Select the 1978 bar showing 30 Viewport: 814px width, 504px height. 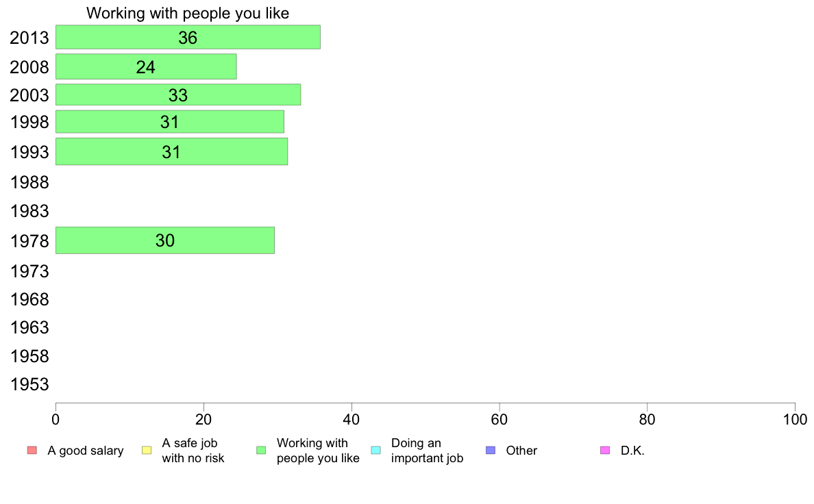click(x=165, y=240)
